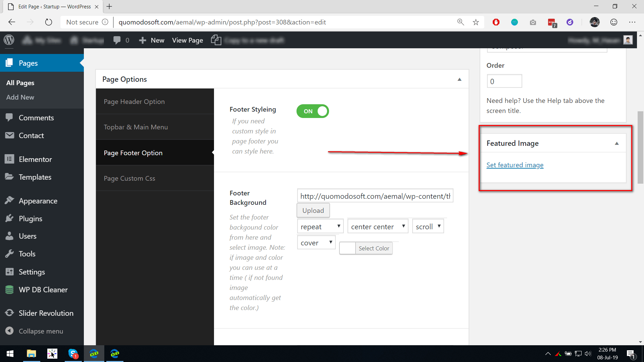Viewport: 644px width, 362px height.
Task: Bookmark page with the star icon
Action: pyautogui.click(x=476, y=22)
